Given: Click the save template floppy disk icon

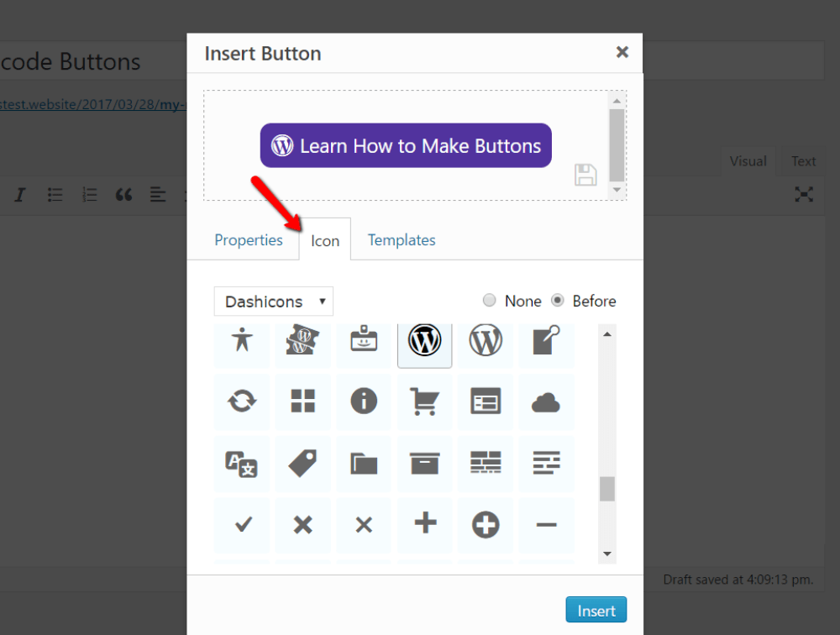Looking at the screenshot, I should (x=585, y=175).
